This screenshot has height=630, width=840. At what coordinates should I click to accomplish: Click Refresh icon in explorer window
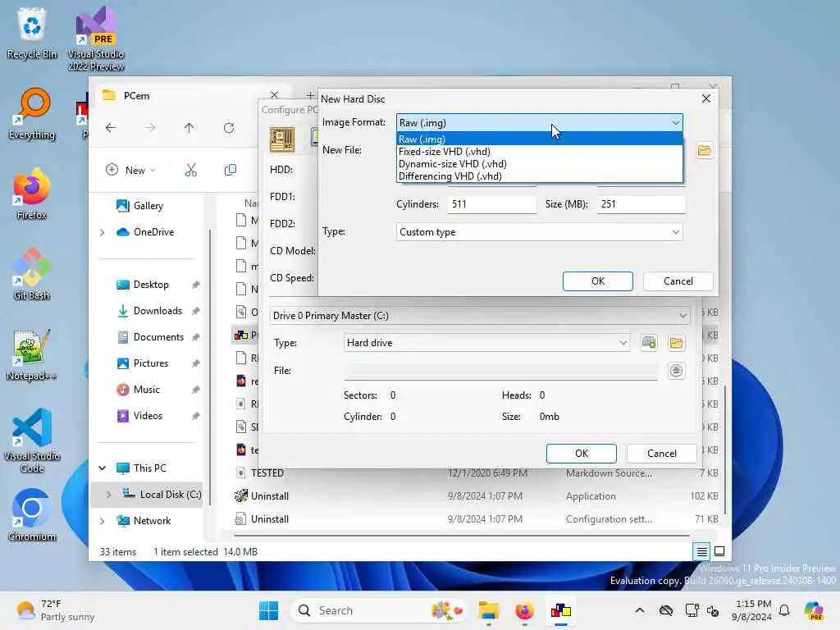[229, 128]
